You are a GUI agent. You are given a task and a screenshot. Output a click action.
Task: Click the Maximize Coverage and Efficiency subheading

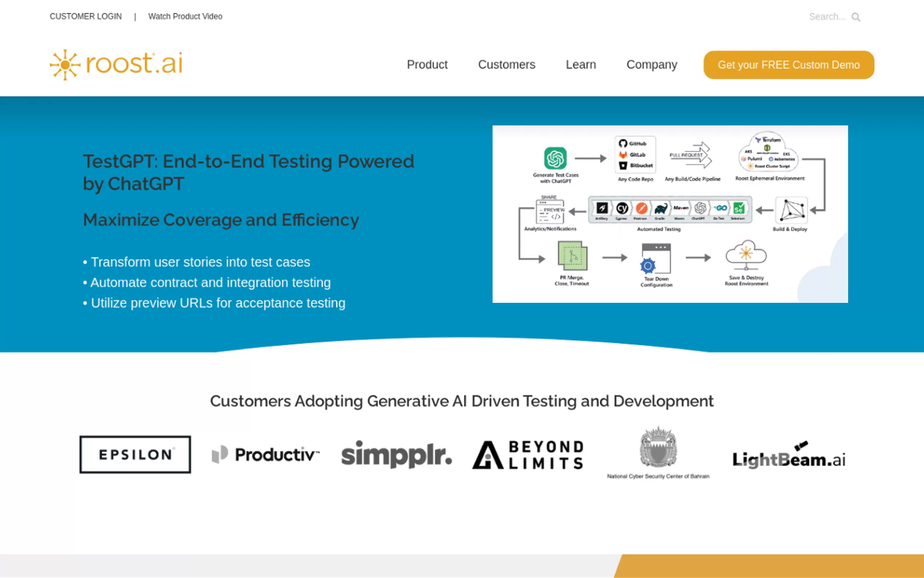click(x=221, y=220)
